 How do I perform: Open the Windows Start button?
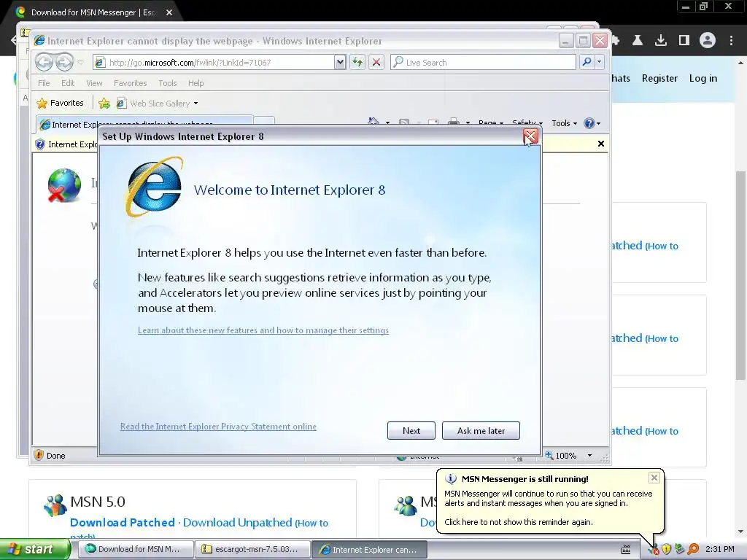pyautogui.click(x=34, y=549)
